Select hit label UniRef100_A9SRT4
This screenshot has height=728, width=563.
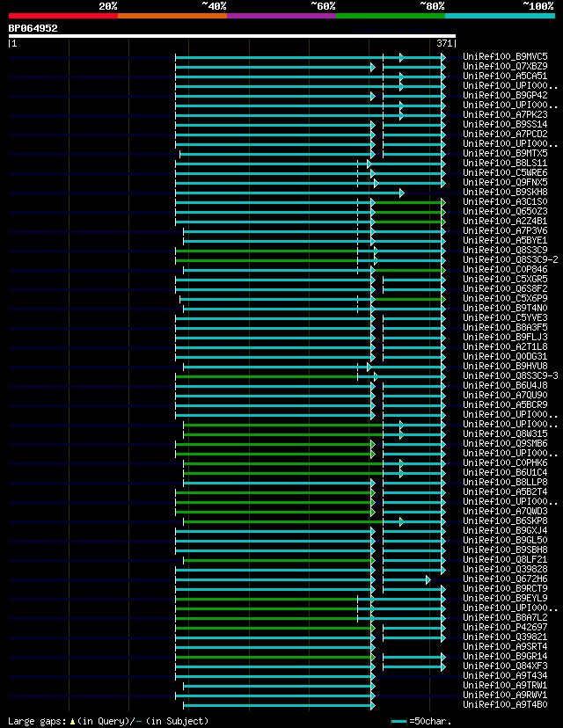click(506, 647)
